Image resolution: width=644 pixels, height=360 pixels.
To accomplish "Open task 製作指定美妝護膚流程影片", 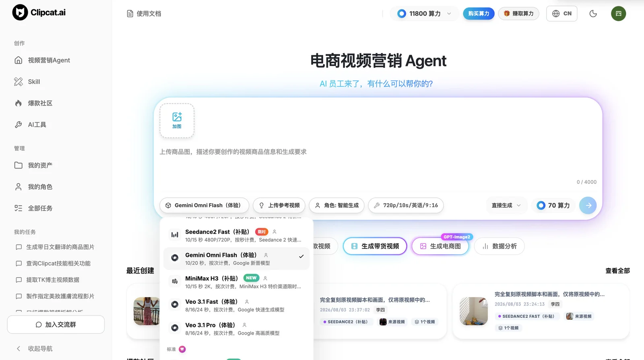I will (56, 296).
